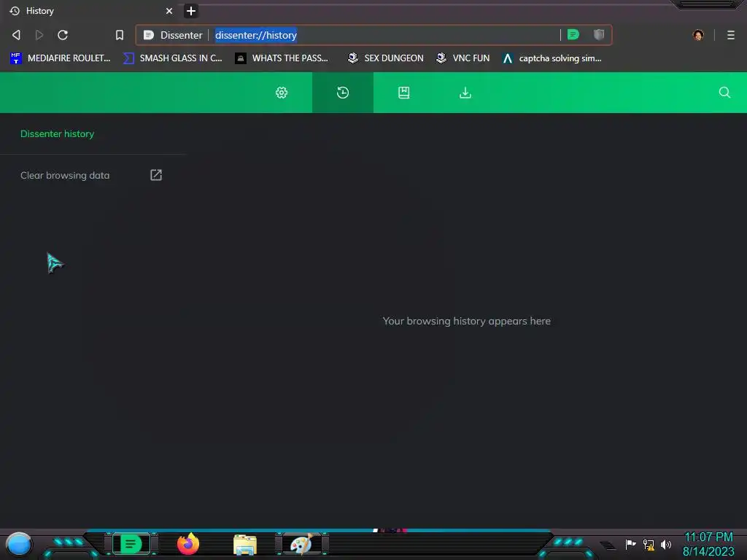Reload the current page
The width and height of the screenshot is (747, 560).
[63, 35]
